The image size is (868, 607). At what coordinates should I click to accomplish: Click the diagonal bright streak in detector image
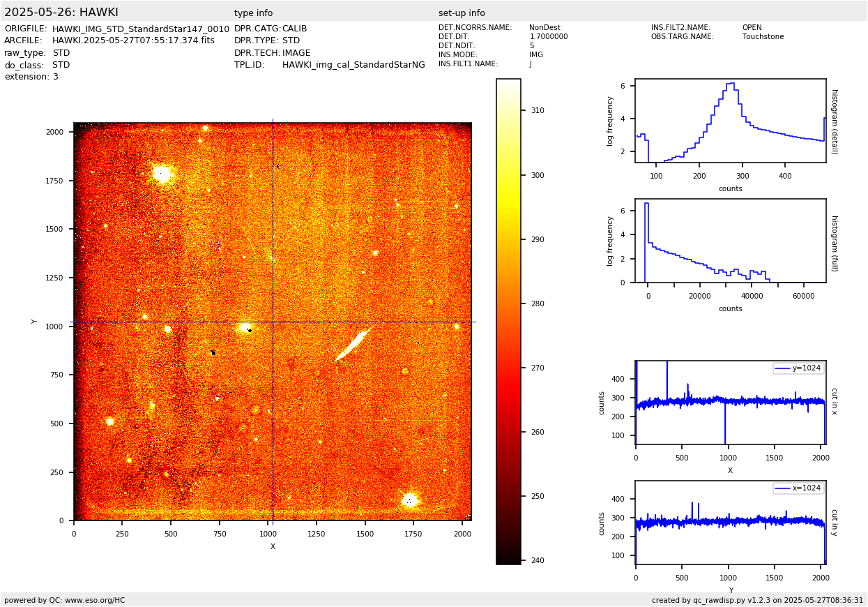355,343
